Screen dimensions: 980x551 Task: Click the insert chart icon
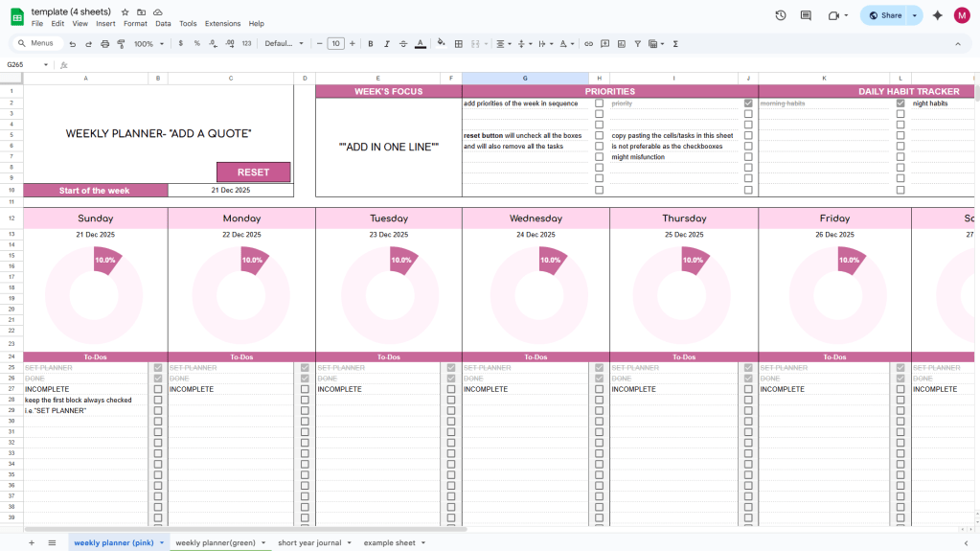pyautogui.click(x=622, y=44)
